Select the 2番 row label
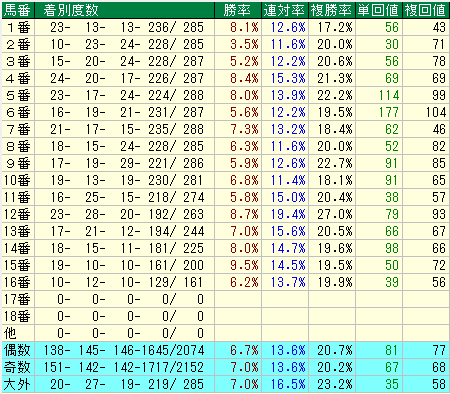Image resolution: width=450 pixels, height=394 pixels. (18, 44)
